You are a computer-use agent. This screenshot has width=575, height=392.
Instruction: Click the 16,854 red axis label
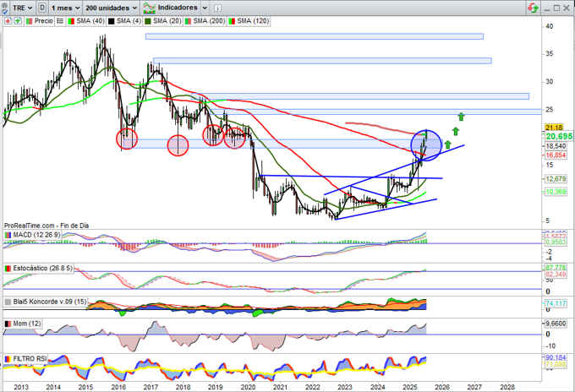point(556,155)
